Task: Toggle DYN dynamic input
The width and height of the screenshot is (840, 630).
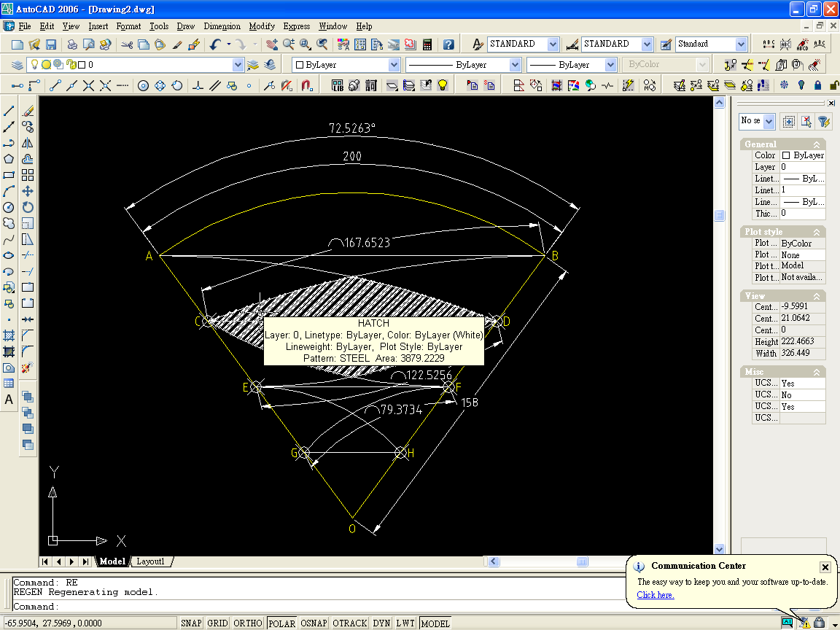Action: click(x=381, y=623)
